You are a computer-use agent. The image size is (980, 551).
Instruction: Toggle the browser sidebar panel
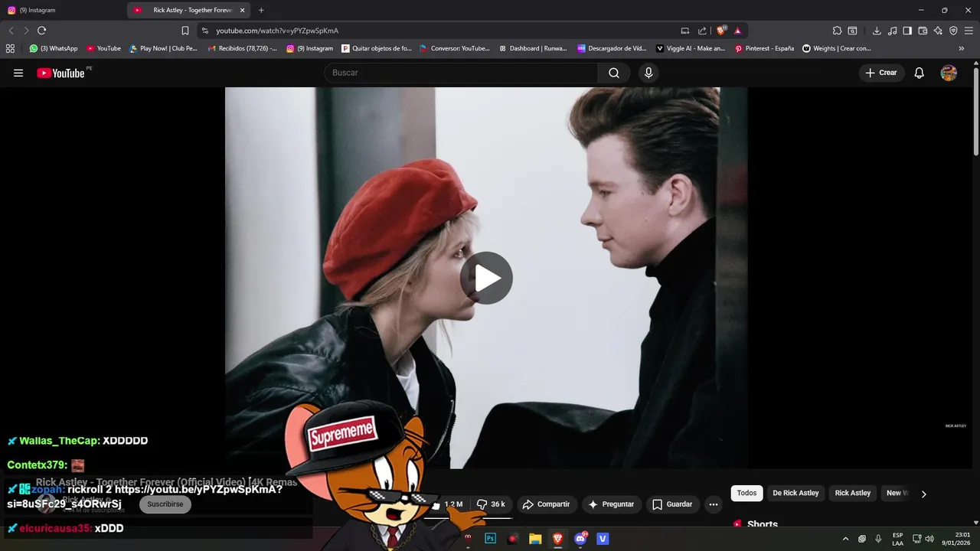click(x=907, y=31)
